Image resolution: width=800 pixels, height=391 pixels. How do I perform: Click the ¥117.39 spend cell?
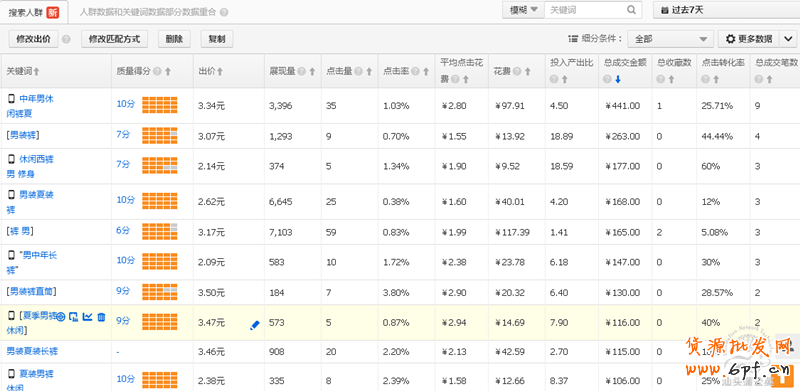coord(512,233)
